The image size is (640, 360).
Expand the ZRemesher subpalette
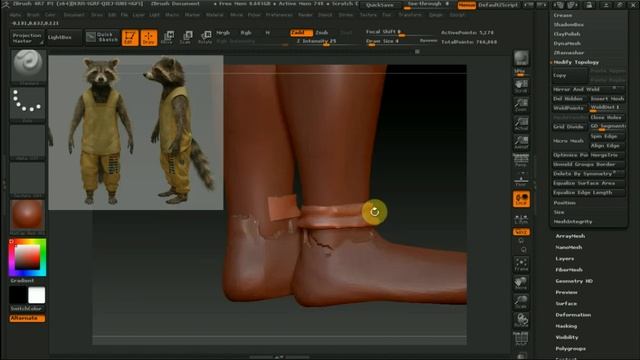tap(569, 53)
